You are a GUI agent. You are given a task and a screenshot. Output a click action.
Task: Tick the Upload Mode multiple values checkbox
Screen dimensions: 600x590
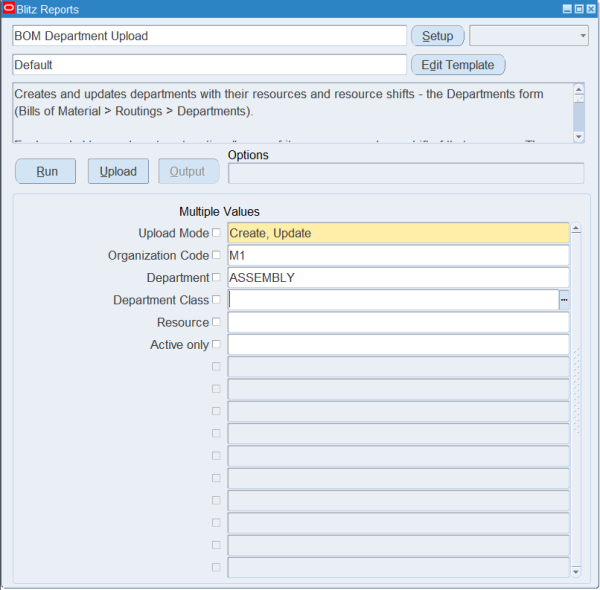[216, 233]
